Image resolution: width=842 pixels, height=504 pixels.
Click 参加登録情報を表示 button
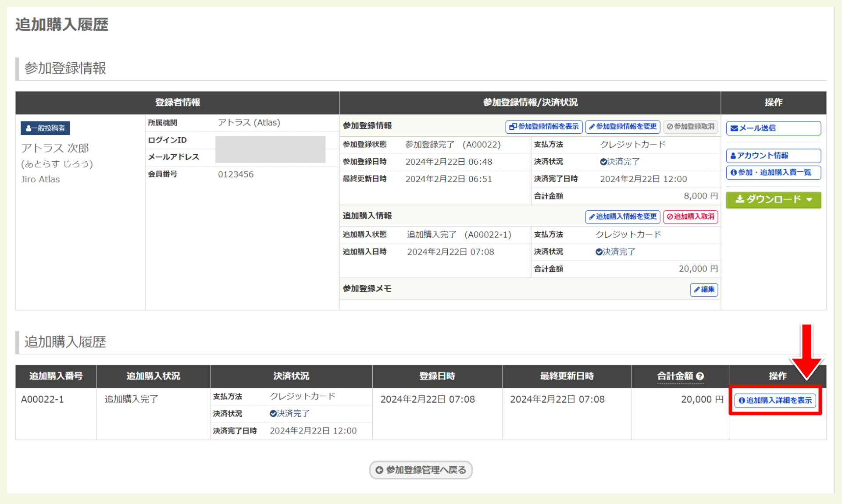pyautogui.click(x=544, y=127)
